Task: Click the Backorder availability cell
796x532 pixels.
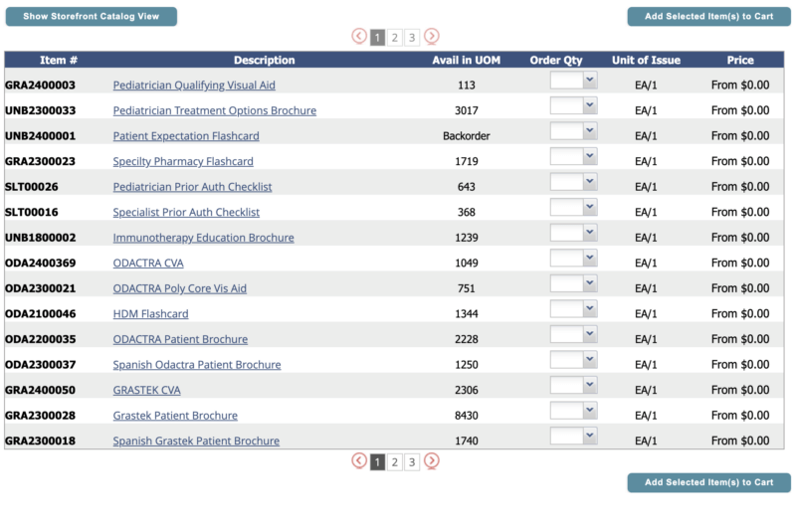Action: [x=466, y=136]
